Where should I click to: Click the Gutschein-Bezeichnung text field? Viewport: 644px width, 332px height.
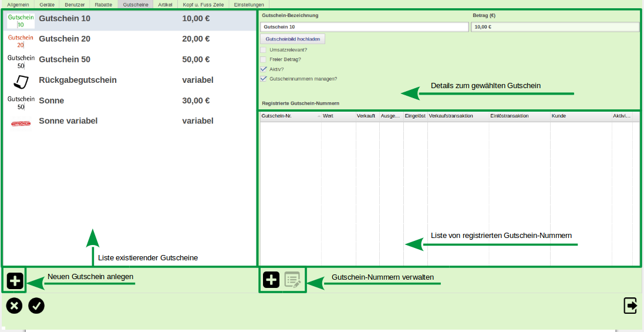point(364,27)
